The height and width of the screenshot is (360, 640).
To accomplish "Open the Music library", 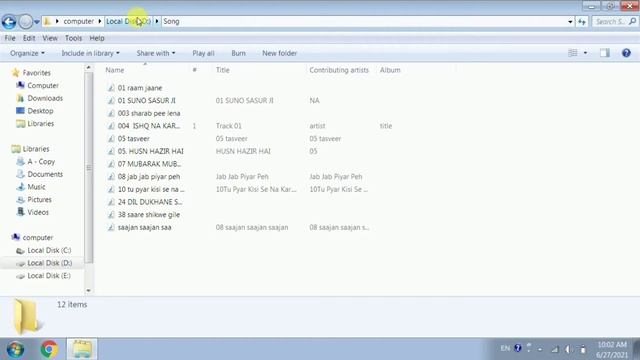I will pos(36,187).
